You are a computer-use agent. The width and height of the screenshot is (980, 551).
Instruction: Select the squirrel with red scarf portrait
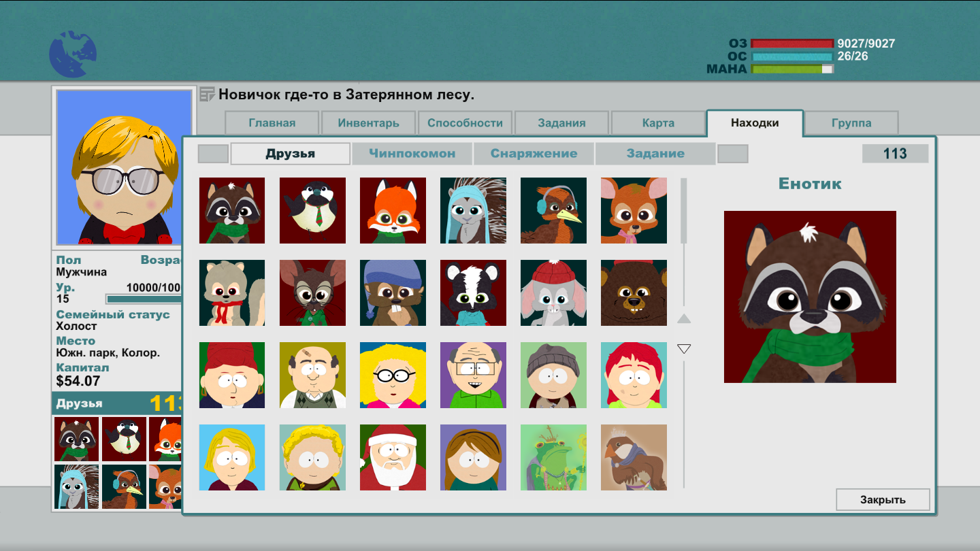click(x=232, y=293)
